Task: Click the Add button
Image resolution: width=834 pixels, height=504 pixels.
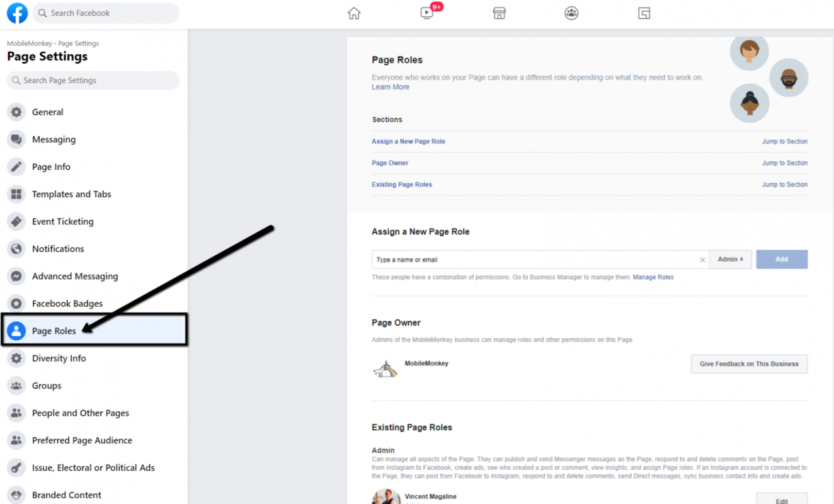Action: (x=782, y=260)
